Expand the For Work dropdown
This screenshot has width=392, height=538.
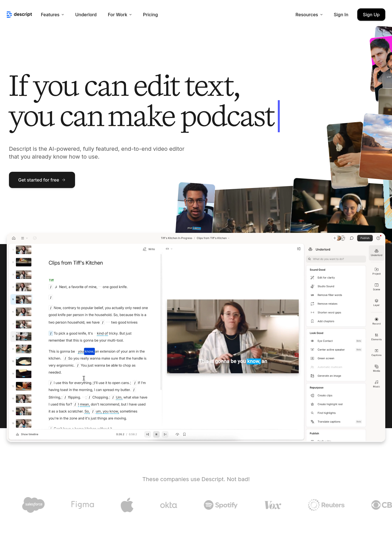(x=120, y=15)
